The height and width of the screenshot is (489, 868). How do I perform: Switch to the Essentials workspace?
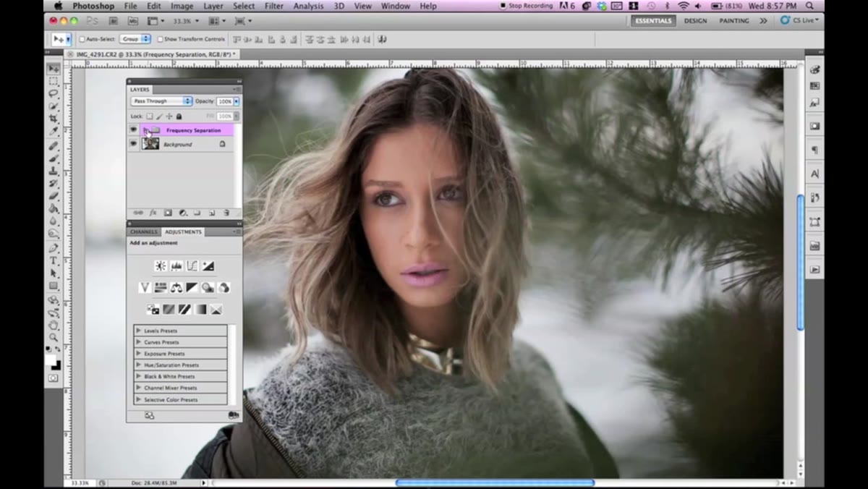tap(653, 21)
